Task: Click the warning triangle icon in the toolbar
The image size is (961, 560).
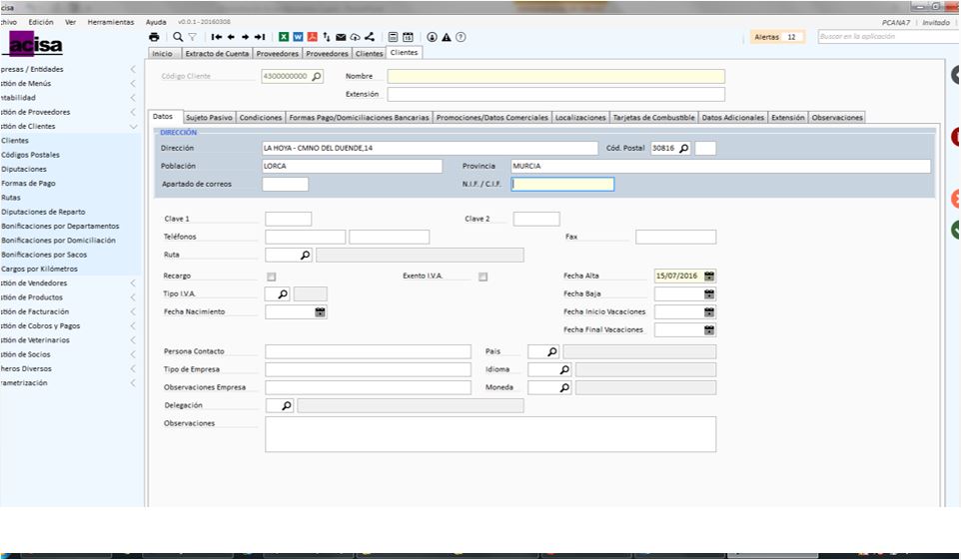Action: click(447, 37)
